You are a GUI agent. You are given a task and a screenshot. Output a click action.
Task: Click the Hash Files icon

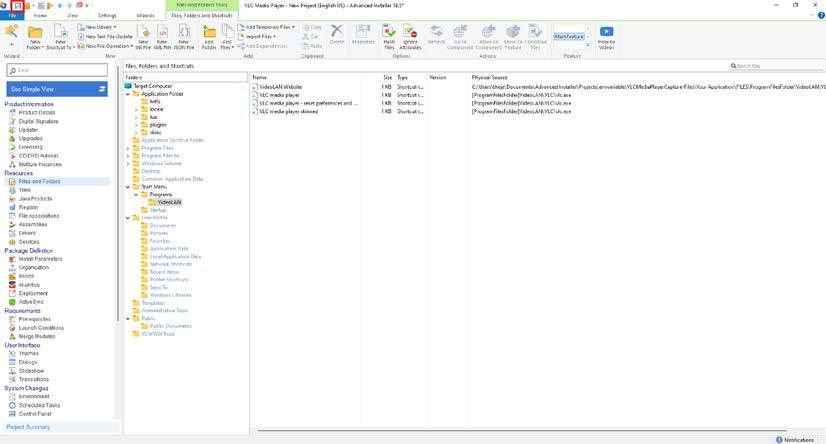point(389,37)
